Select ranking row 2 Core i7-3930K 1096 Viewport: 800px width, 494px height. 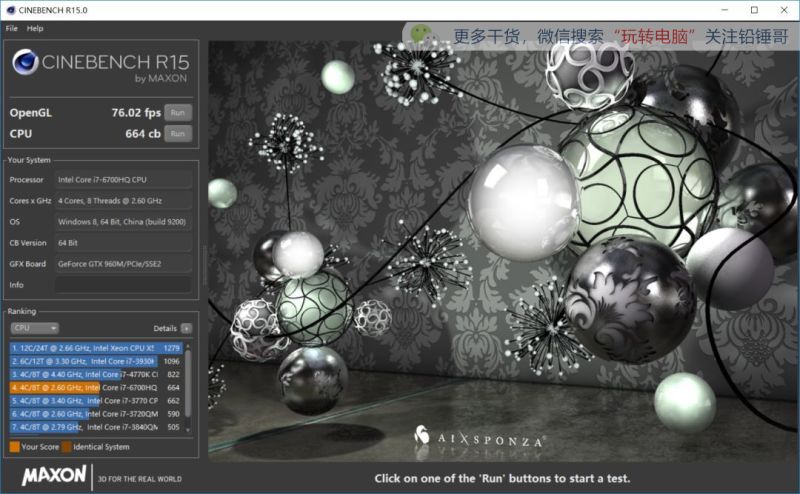[x=96, y=361]
